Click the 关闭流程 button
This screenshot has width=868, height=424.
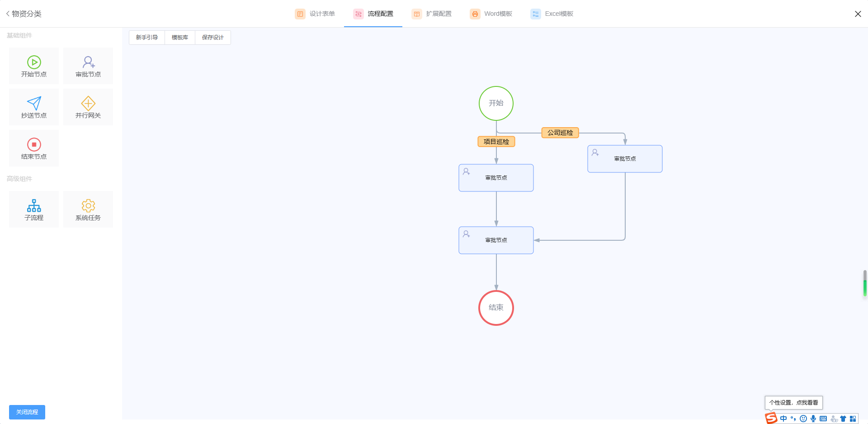[x=27, y=412]
